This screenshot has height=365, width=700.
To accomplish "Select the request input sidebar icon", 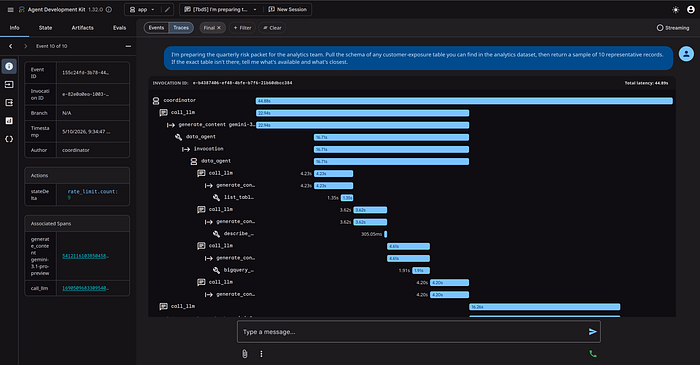I will [9, 84].
